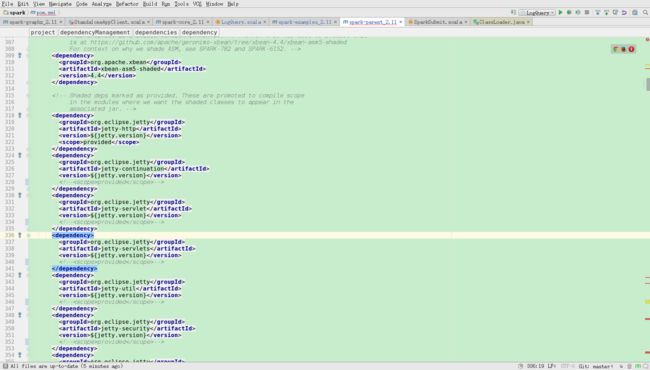Open the File menu
650x370 pixels.
pyautogui.click(x=7, y=4)
